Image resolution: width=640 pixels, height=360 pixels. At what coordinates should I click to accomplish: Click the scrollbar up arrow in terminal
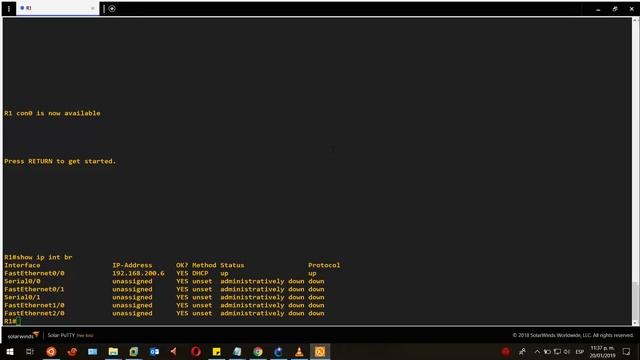(636, 20)
